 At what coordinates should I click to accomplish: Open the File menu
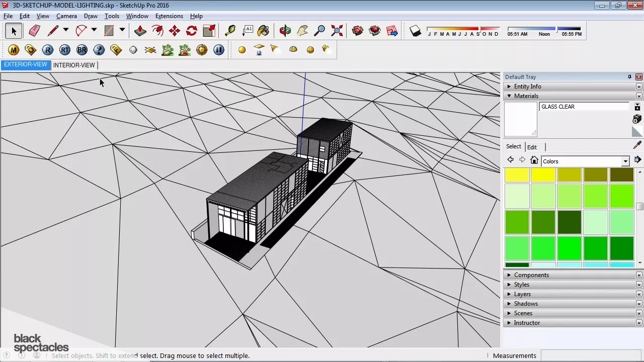(8, 16)
